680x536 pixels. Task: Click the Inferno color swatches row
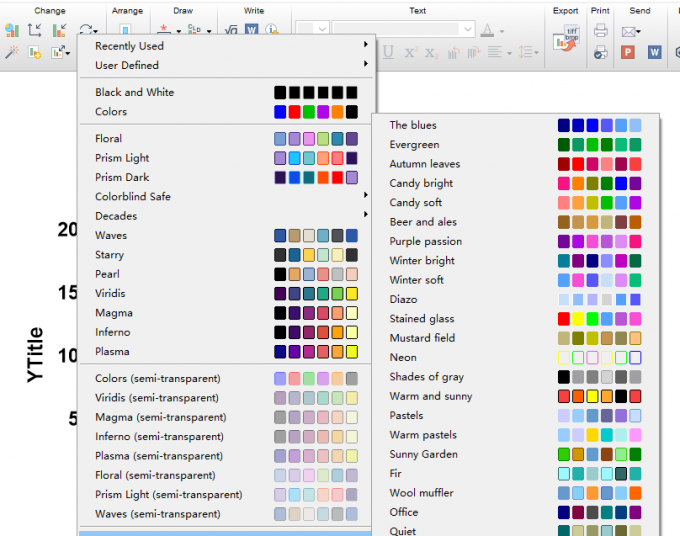[316, 332]
